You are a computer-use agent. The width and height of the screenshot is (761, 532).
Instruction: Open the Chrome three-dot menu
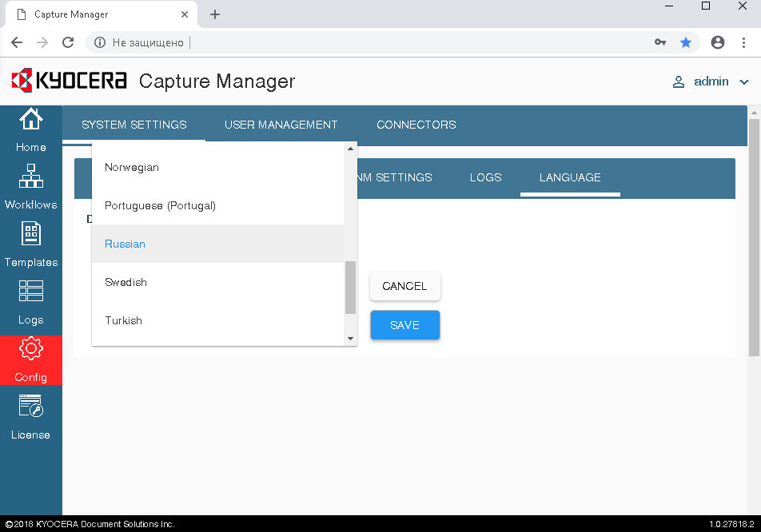(x=743, y=42)
